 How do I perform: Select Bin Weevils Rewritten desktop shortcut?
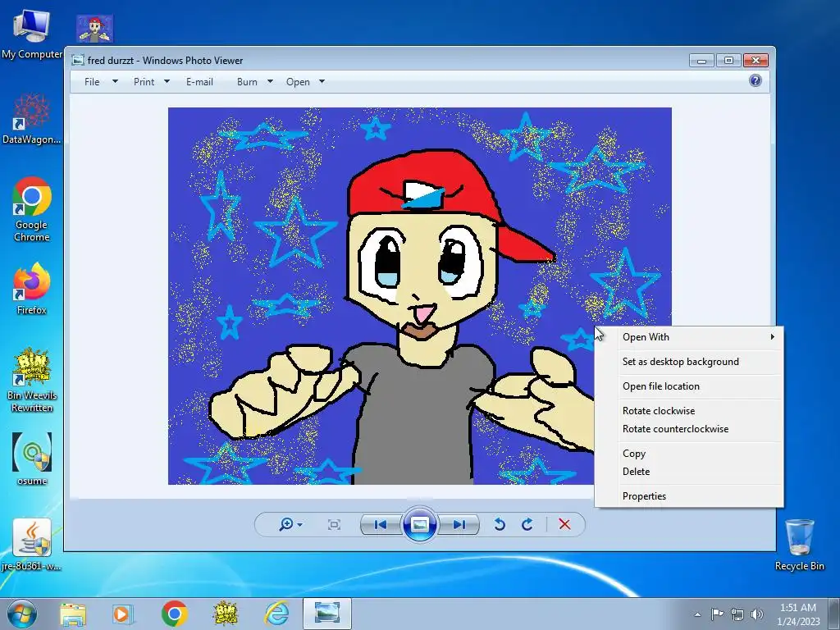(32, 381)
